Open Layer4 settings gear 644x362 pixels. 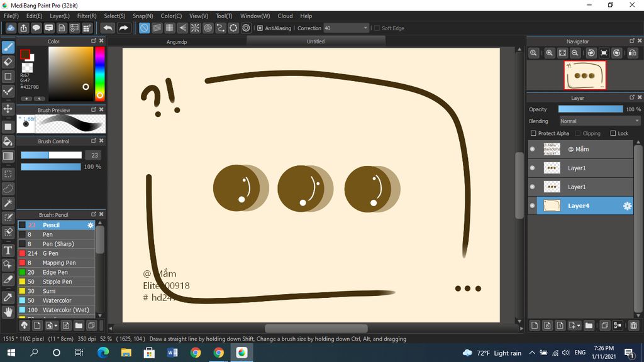click(627, 206)
